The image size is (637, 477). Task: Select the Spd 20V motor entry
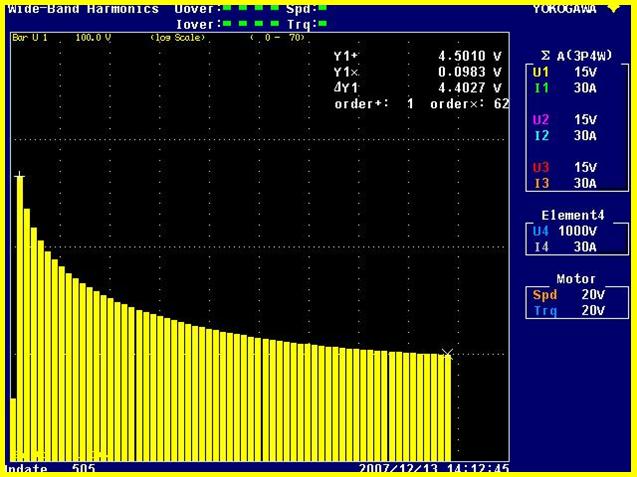569,295
